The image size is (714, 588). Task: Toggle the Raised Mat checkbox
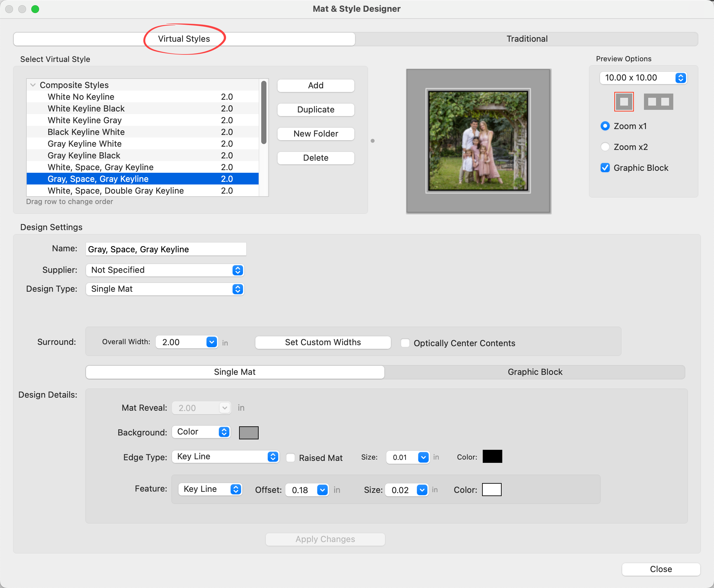pos(291,458)
